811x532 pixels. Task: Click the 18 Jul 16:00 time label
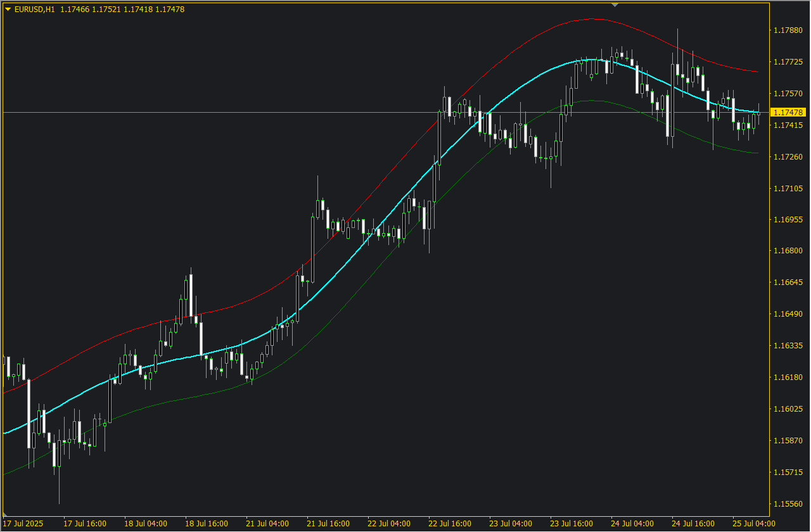coord(207,524)
